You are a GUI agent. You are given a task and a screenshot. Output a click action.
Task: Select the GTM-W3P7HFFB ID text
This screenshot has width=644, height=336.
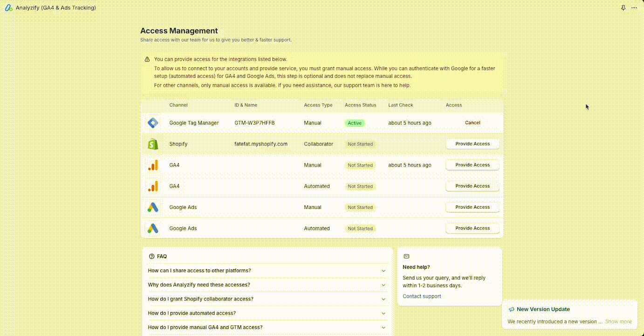(x=254, y=123)
